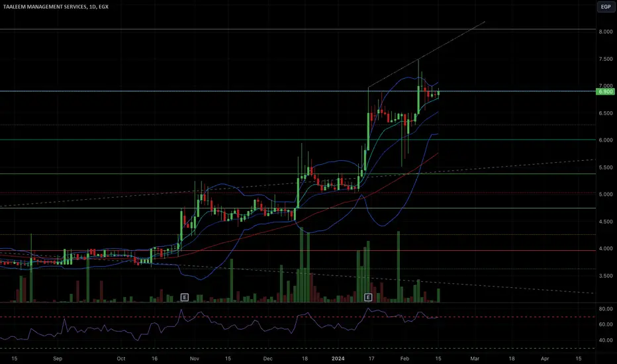Click the 6.000 price axis label

[x=606, y=140]
